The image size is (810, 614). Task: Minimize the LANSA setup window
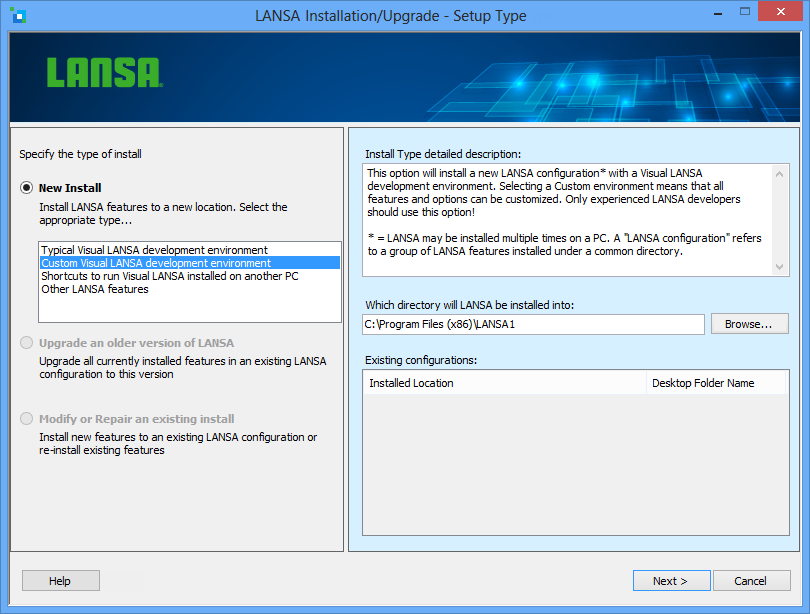(x=718, y=13)
